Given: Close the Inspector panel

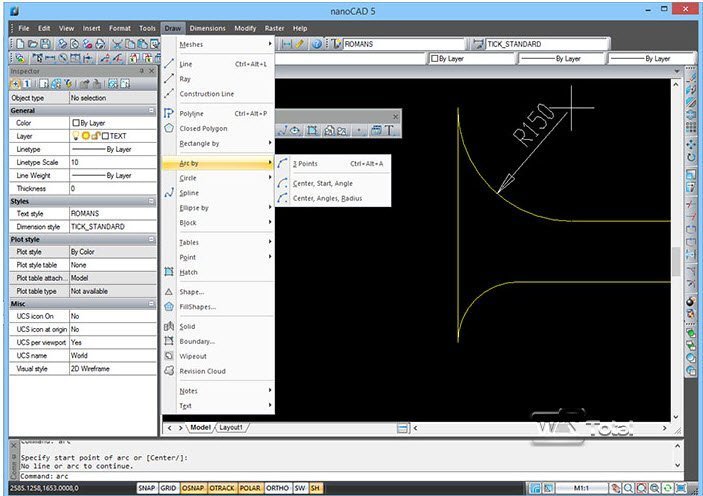Looking at the screenshot, I should click(x=150, y=71).
